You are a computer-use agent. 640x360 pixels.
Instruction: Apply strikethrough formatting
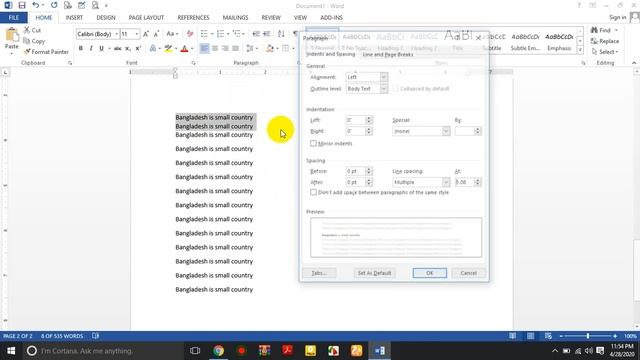[118, 49]
